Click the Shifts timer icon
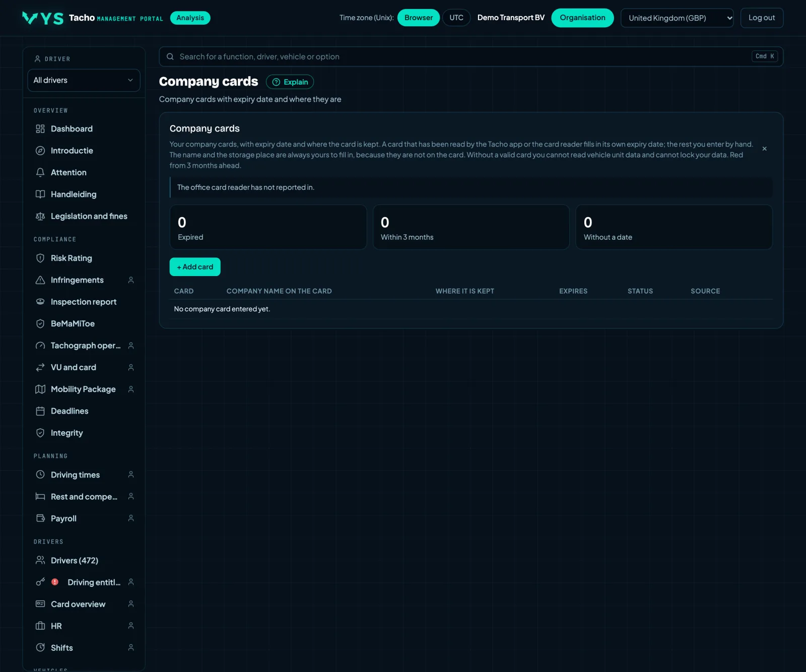This screenshot has height=672, width=806. (x=40, y=648)
